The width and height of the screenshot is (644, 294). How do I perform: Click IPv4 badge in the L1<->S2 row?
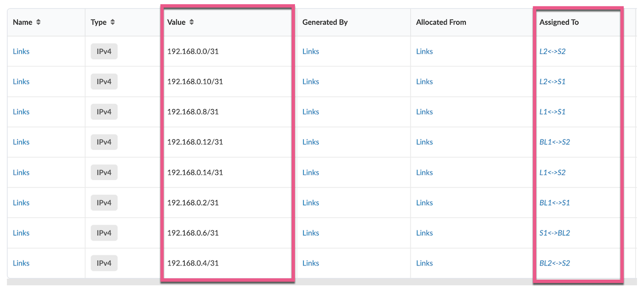pyautogui.click(x=104, y=173)
